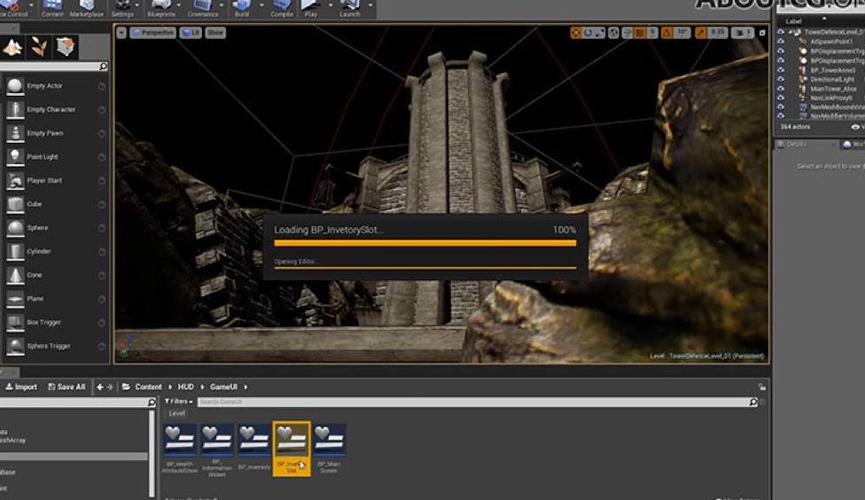Navigate to Content breadcrumb folder
The width and height of the screenshot is (865, 500).
coord(148,387)
